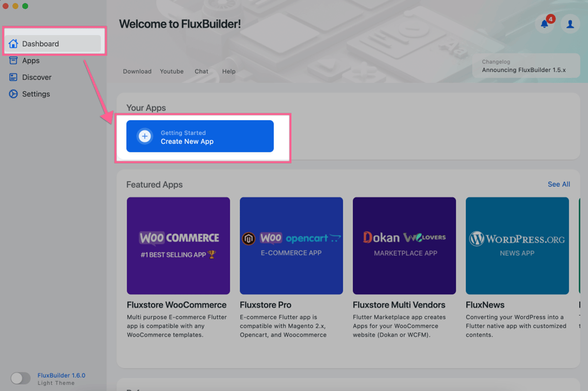This screenshot has height=391, width=588.
Task: Click the Your Apps heading
Action: click(146, 108)
